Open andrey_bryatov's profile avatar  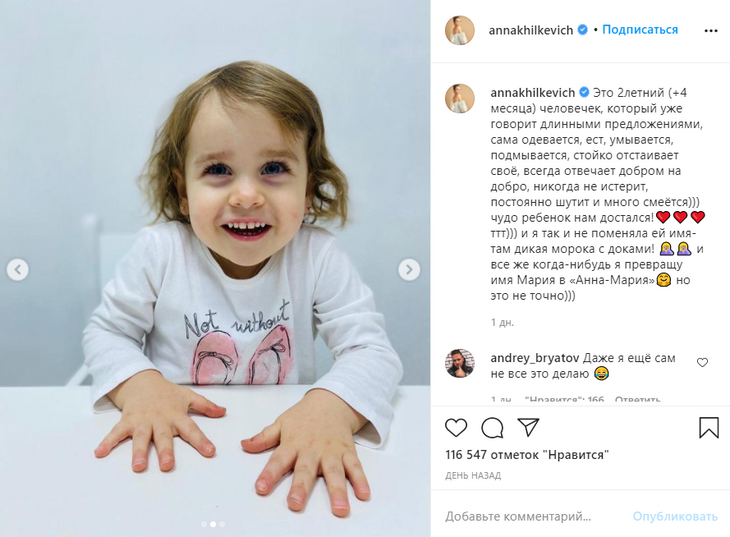[460, 363]
